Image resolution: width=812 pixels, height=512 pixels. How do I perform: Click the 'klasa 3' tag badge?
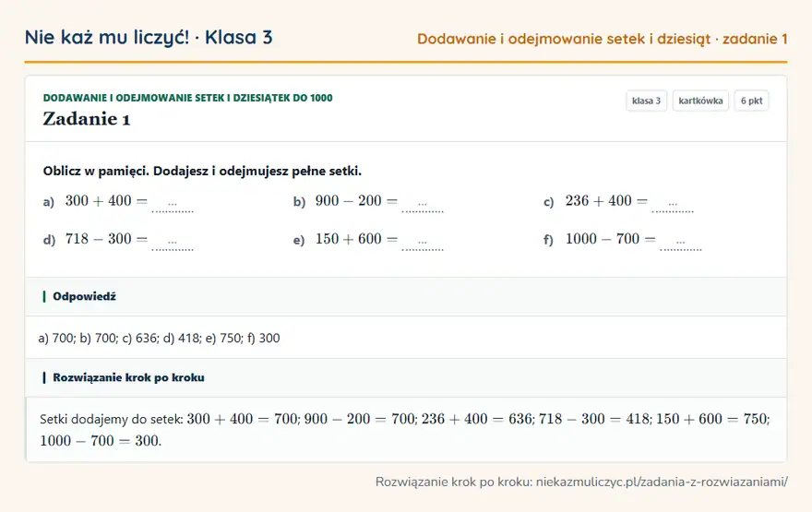[x=646, y=101]
